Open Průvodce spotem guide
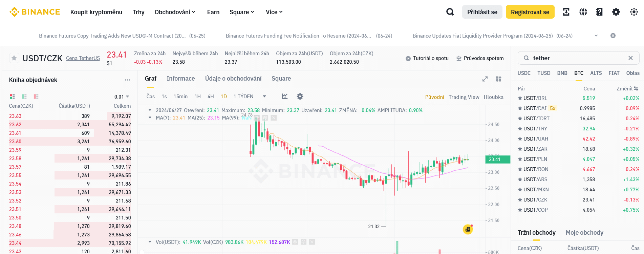 coord(480,58)
